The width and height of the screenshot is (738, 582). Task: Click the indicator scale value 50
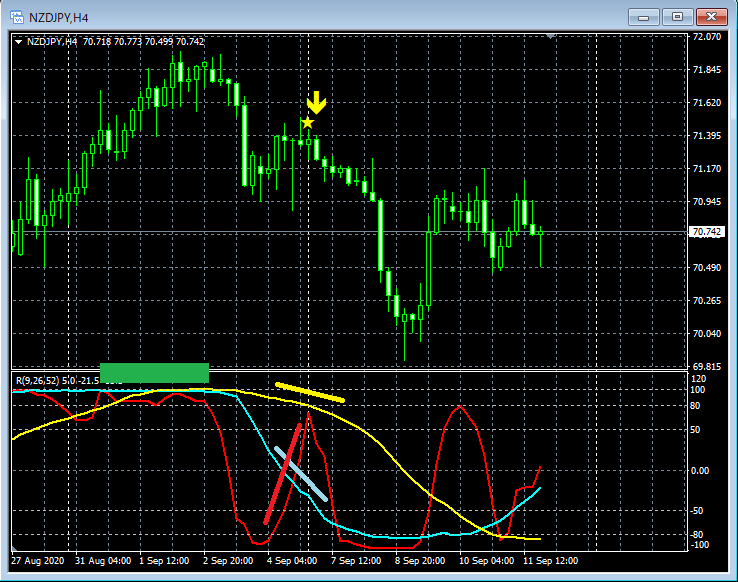pyautogui.click(x=695, y=430)
